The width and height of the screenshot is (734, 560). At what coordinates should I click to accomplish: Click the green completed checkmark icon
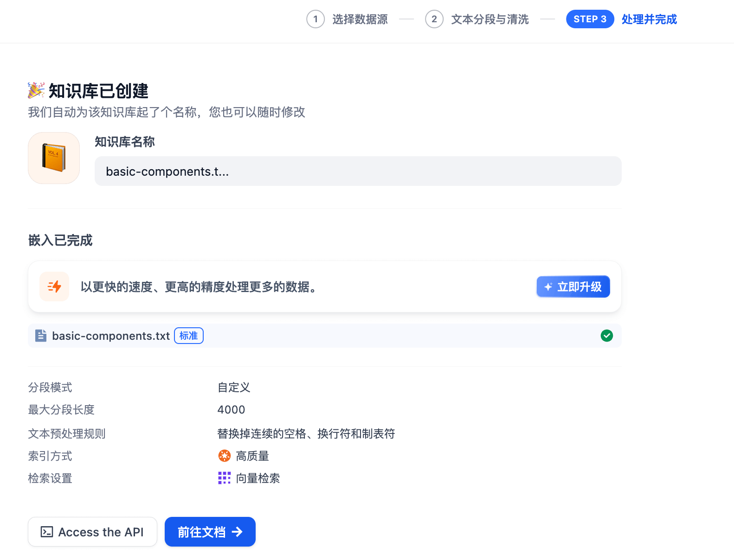(606, 336)
